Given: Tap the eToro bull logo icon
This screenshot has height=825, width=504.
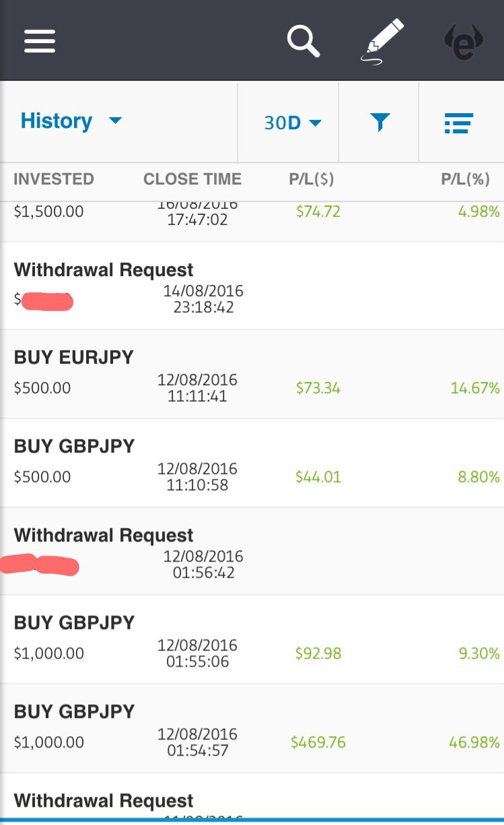Looking at the screenshot, I should coord(463,42).
